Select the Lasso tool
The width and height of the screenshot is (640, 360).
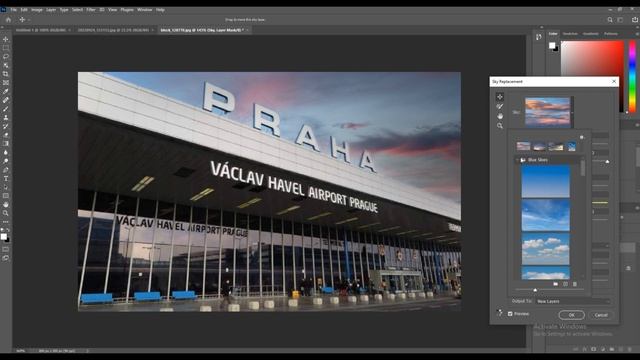pos(6,56)
